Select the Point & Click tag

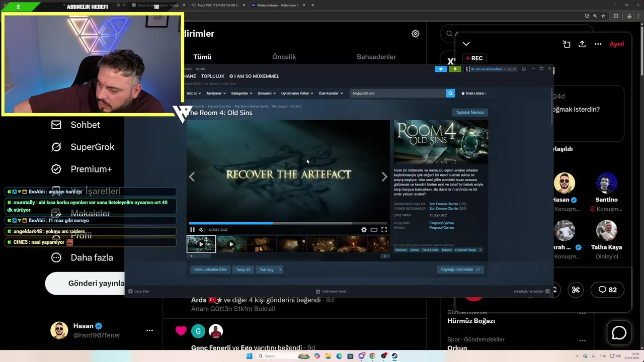pyautogui.click(x=430, y=250)
